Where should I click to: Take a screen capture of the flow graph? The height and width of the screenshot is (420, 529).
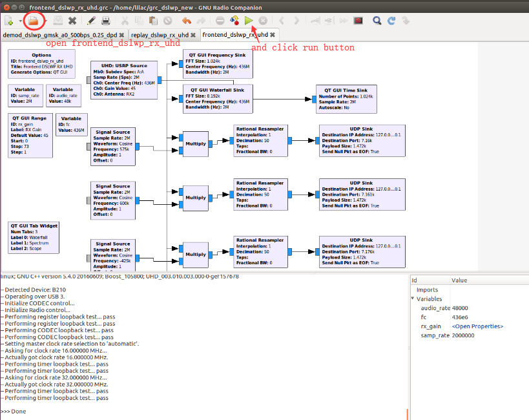pyautogui.click(x=358, y=21)
